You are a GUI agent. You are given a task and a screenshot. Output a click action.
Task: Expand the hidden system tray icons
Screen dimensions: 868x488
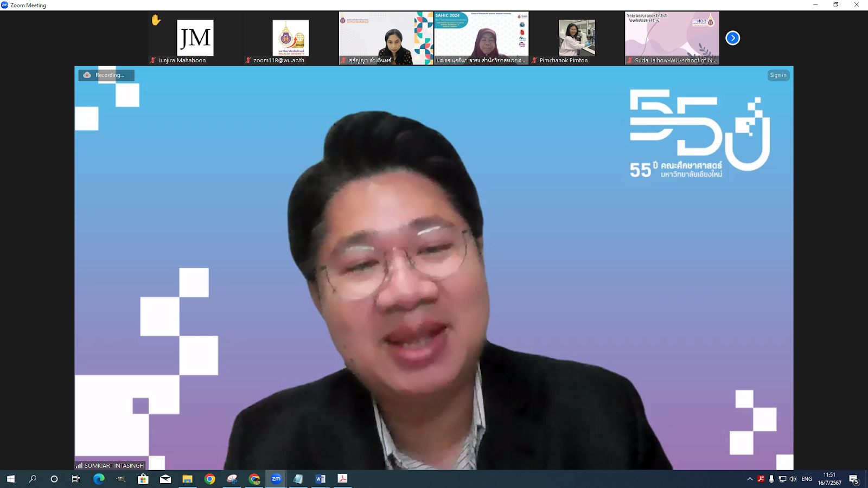(x=750, y=479)
